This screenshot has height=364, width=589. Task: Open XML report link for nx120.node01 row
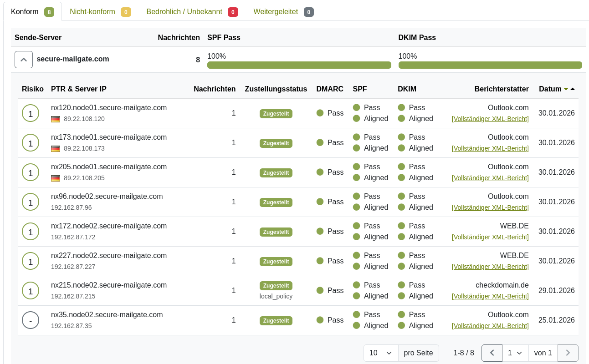[490, 119]
